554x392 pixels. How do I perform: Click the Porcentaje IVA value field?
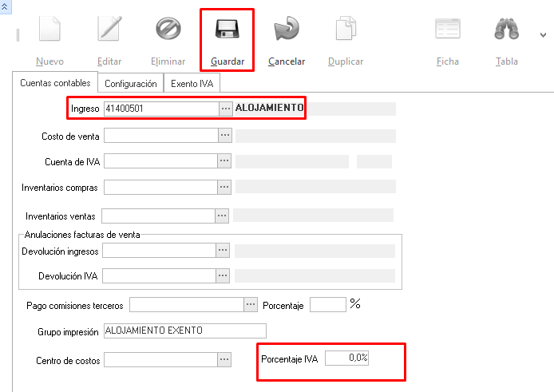(347, 359)
